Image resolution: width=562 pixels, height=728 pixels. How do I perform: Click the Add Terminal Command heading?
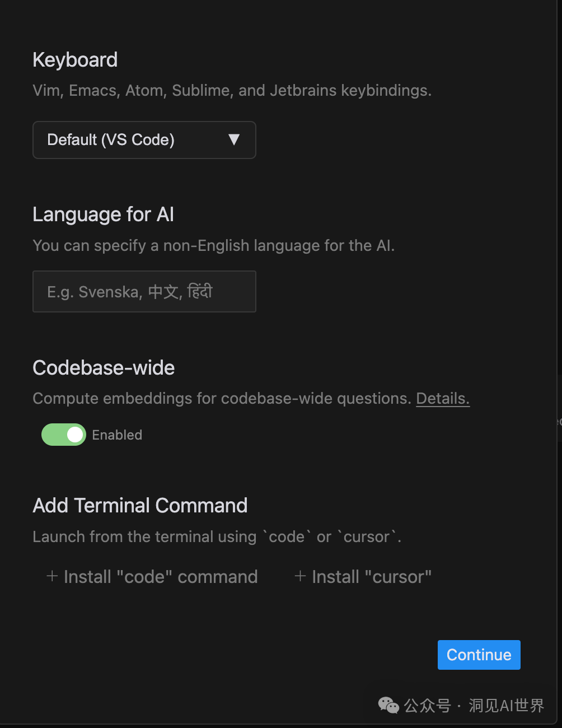point(140,506)
